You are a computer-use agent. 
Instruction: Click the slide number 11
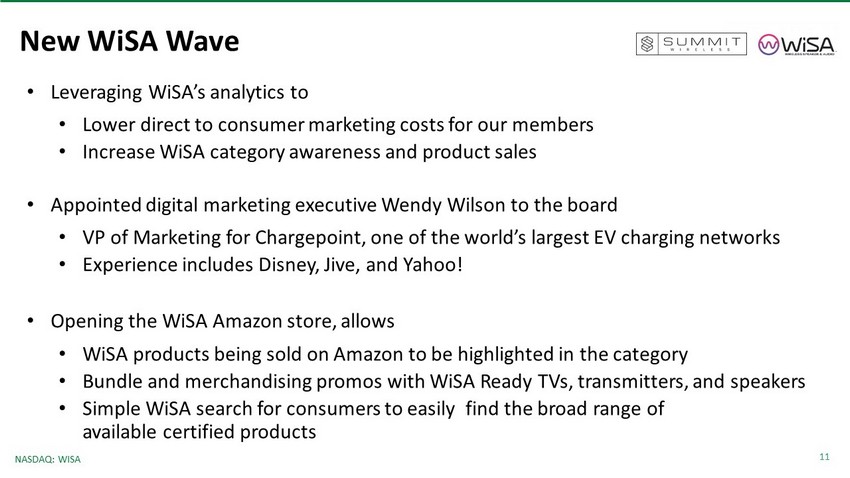[x=824, y=457]
